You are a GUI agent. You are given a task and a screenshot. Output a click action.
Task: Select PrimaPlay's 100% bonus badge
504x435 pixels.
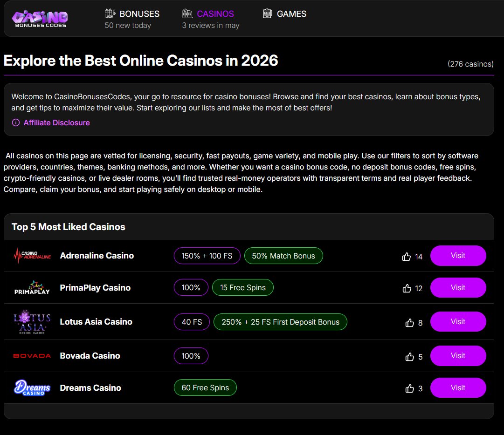tap(191, 287)
